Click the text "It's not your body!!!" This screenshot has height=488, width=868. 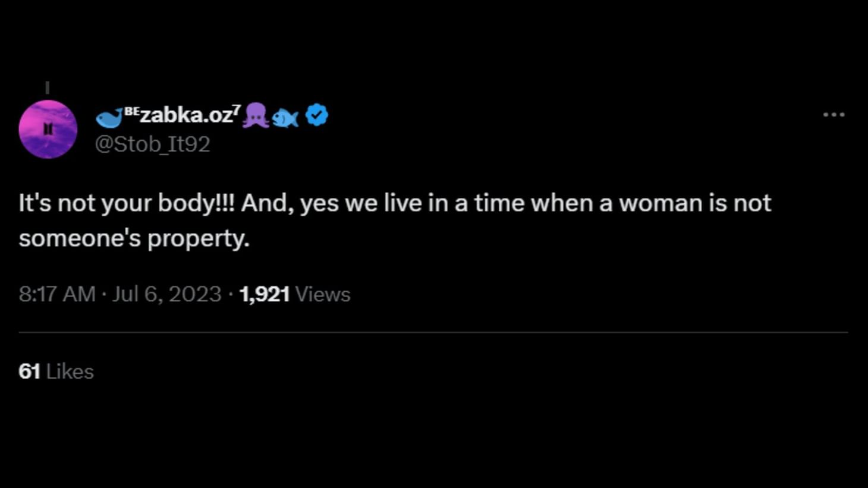127,203
